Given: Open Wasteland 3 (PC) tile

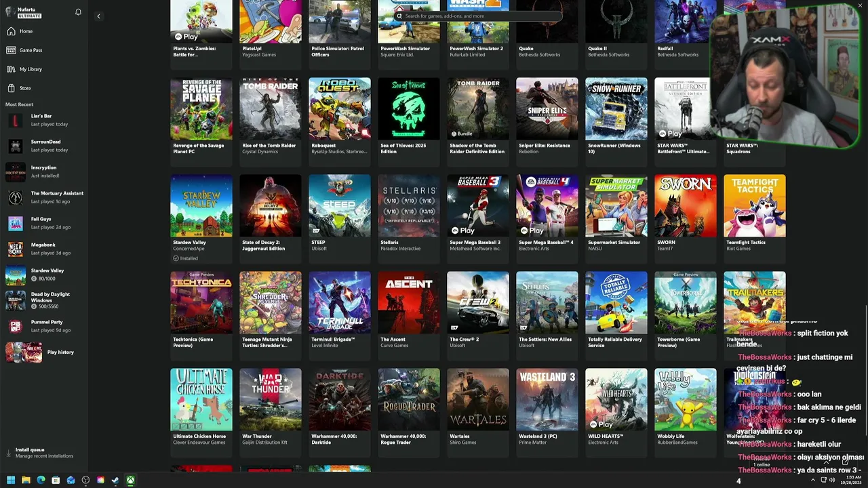Looking at the screenshot, I should click(x=547, y=413).
